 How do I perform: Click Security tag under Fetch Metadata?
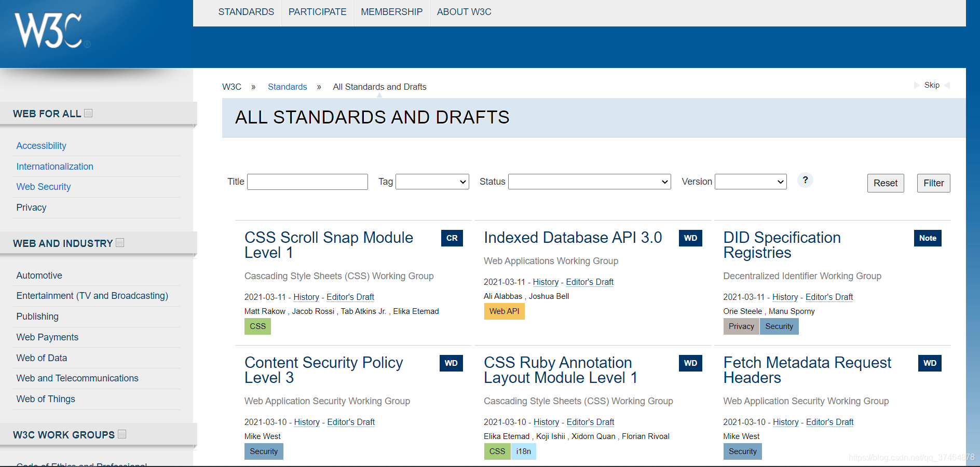(x=743, y=451)
